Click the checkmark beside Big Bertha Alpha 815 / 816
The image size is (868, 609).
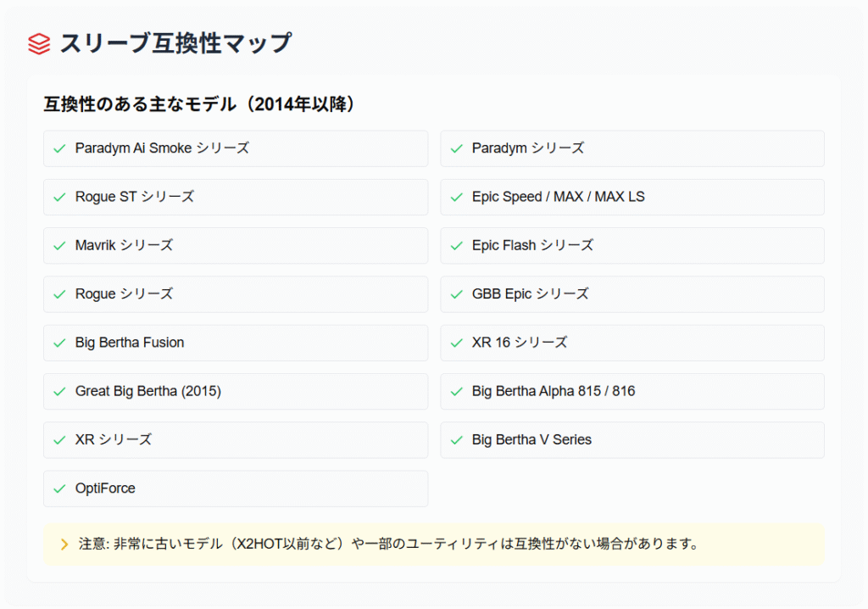[457, 392]
